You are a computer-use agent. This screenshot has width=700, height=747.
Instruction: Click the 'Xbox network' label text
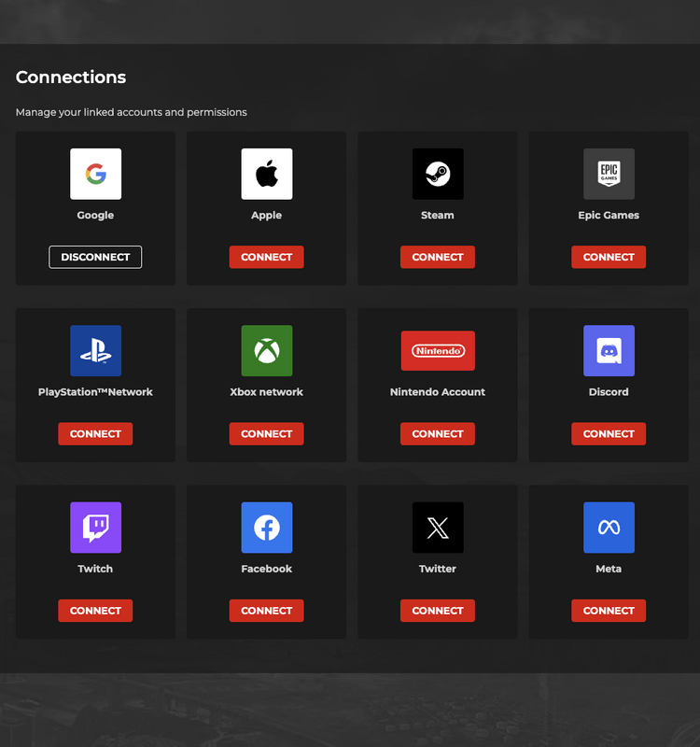click(x=266, y=392)
